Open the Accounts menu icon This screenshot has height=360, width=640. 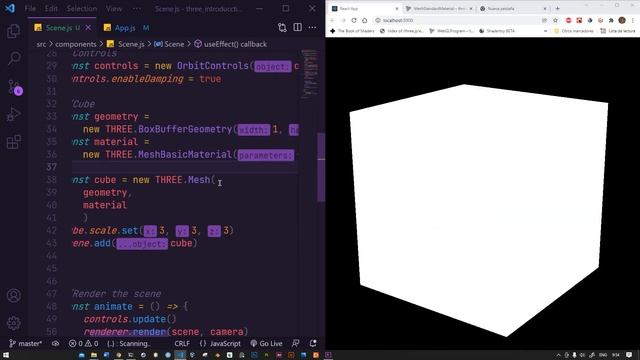click(x=13, y=295)
